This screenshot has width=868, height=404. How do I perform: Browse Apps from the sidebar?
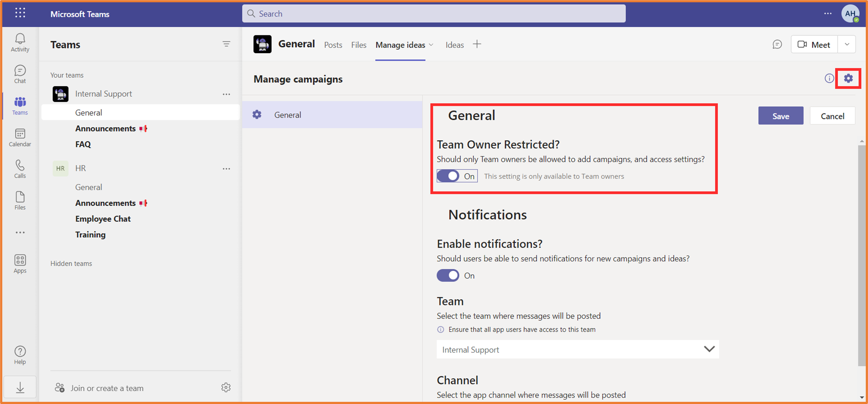20,264
